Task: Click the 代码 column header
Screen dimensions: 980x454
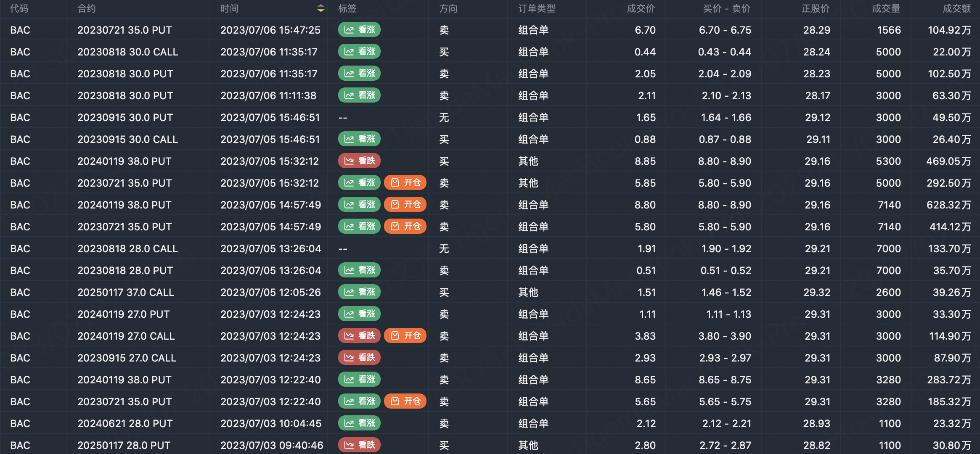Action: (x=19, y=8)
